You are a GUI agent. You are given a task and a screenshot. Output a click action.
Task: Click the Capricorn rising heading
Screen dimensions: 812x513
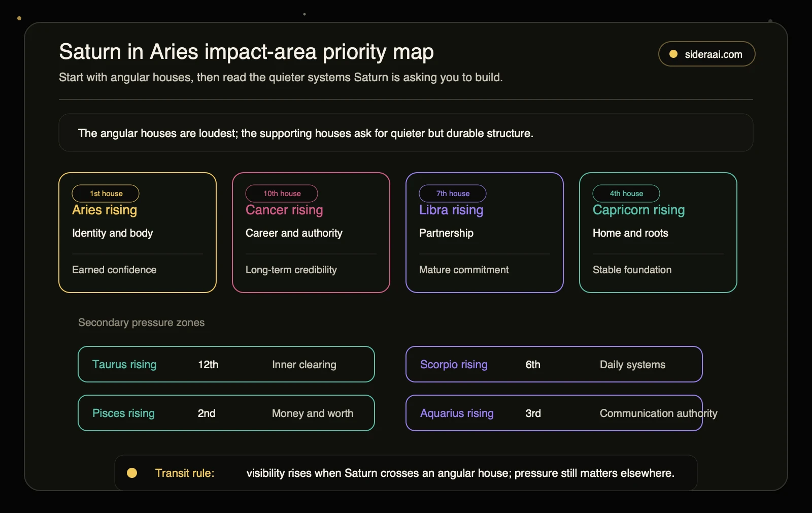638,210
